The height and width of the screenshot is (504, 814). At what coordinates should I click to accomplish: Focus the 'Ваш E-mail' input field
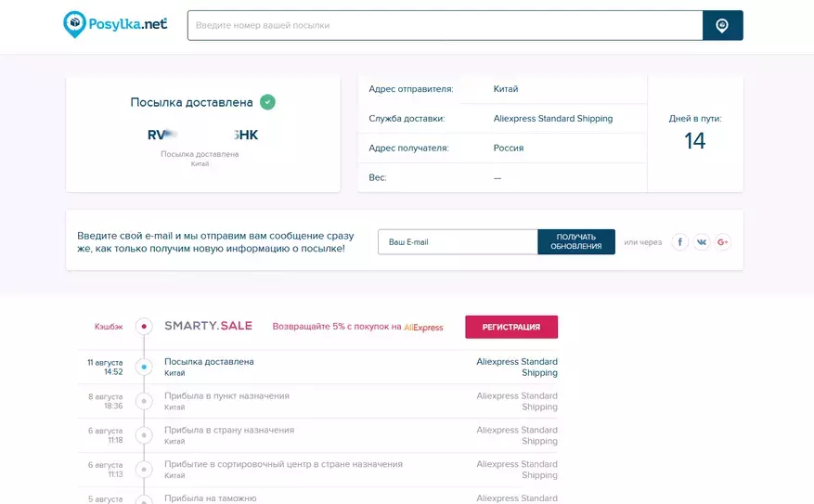click(458, 242)
